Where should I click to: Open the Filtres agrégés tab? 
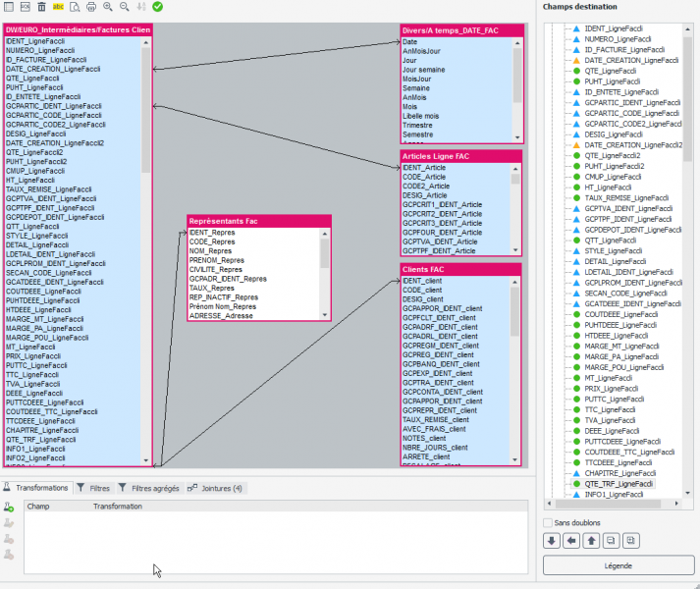tap(148, 488)
